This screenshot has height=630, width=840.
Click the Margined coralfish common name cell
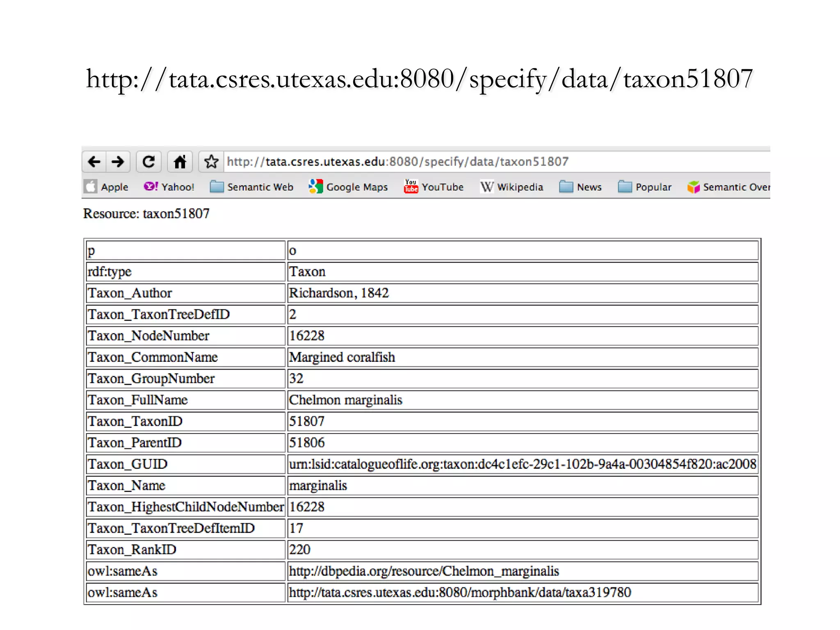[x=342, y=357]
